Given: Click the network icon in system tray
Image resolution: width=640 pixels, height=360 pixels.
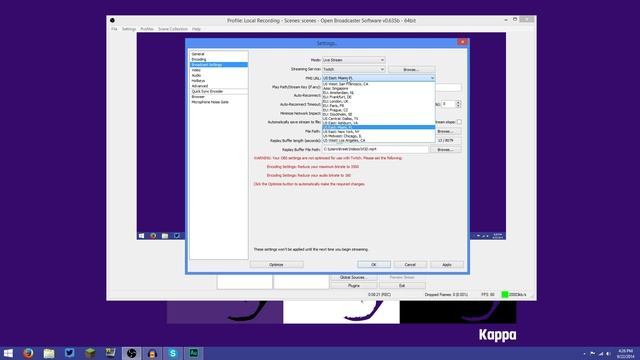Looking at the screenshot, I should 600,353.
